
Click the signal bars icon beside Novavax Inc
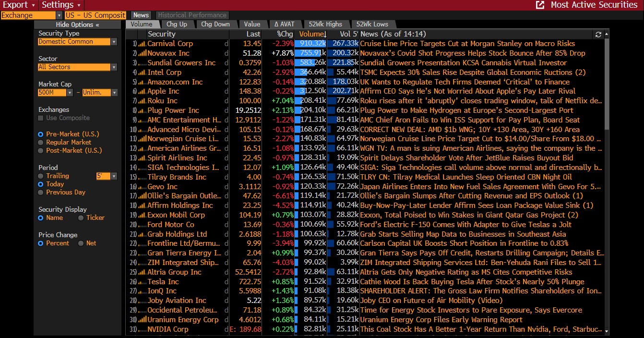[x=142, y=53]
